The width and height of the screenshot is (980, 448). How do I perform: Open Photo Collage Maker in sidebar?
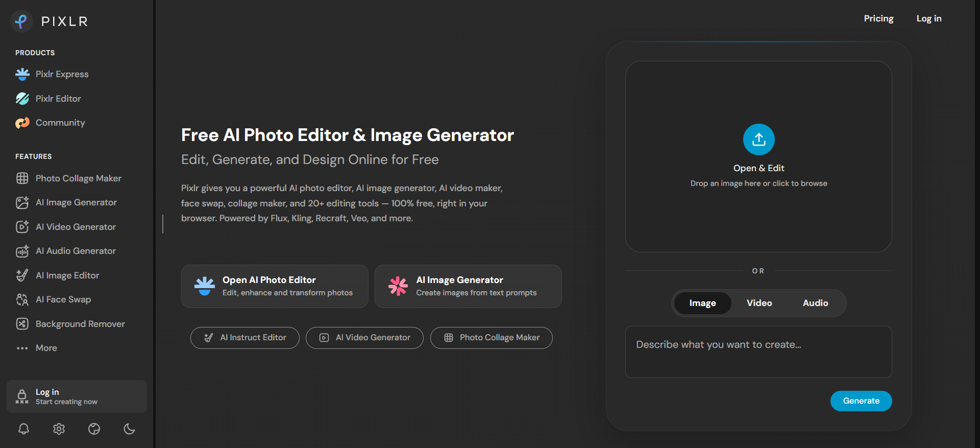(68, 178)
